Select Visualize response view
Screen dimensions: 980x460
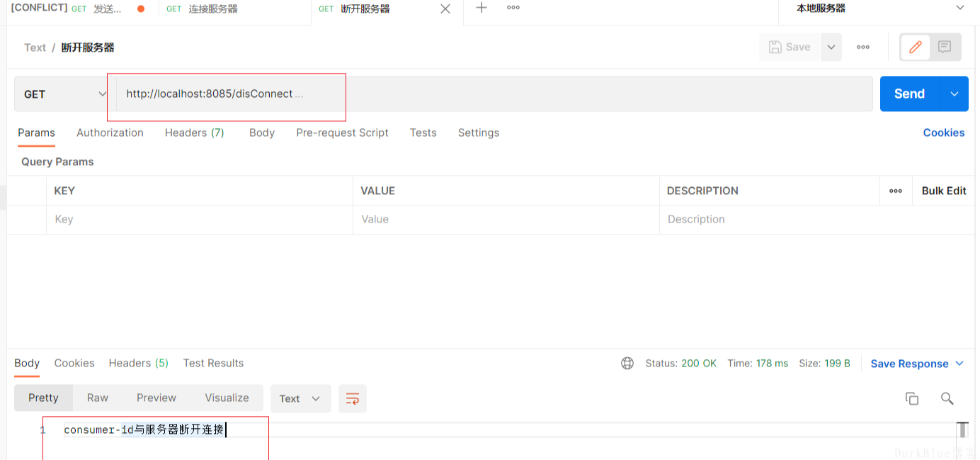[x=227, y=398]
